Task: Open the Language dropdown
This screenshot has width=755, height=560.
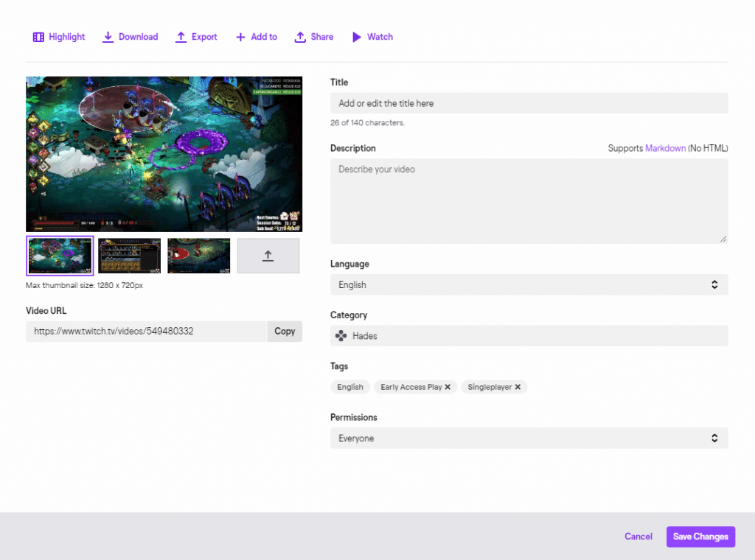Action: click(528, 284)
